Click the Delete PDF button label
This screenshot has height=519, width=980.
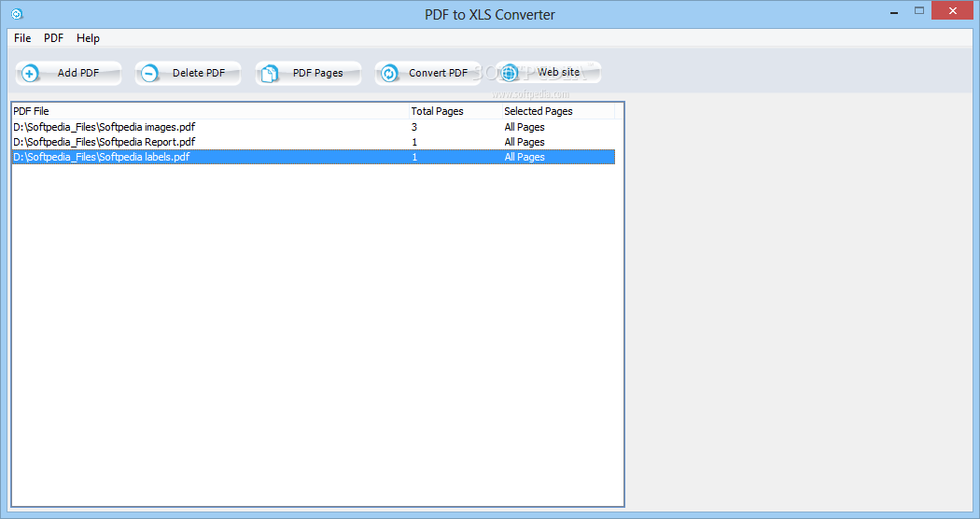tap(199, 73)
